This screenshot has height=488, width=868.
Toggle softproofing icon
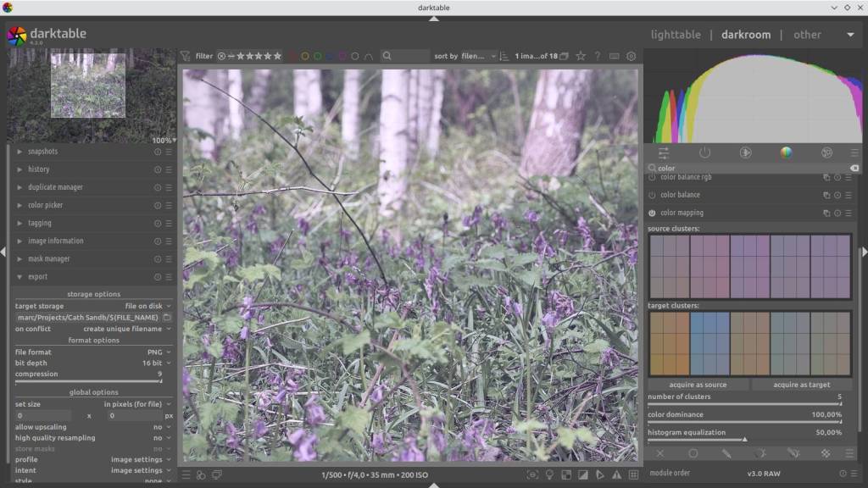tap(600, 474)
